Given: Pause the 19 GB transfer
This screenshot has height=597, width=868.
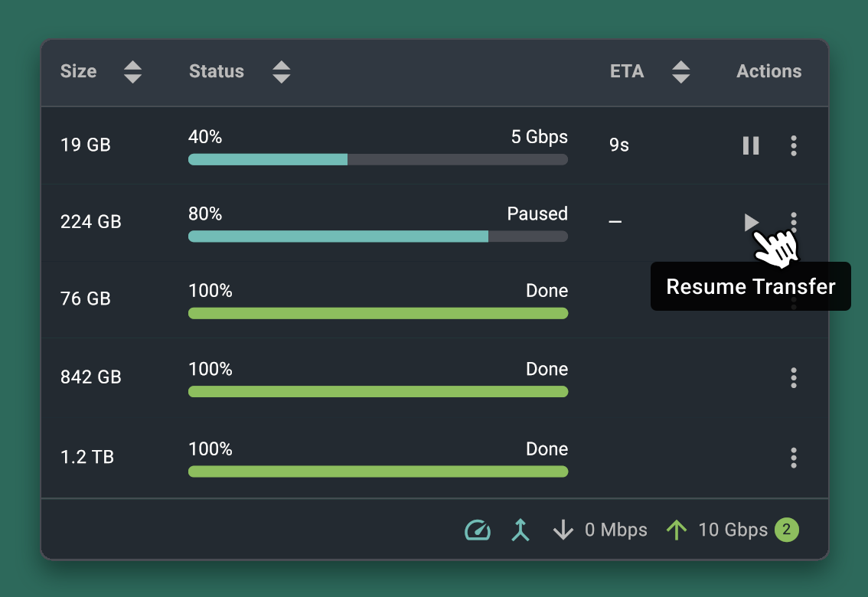Looking at the screenshot, I should click(x=750, y=145).
